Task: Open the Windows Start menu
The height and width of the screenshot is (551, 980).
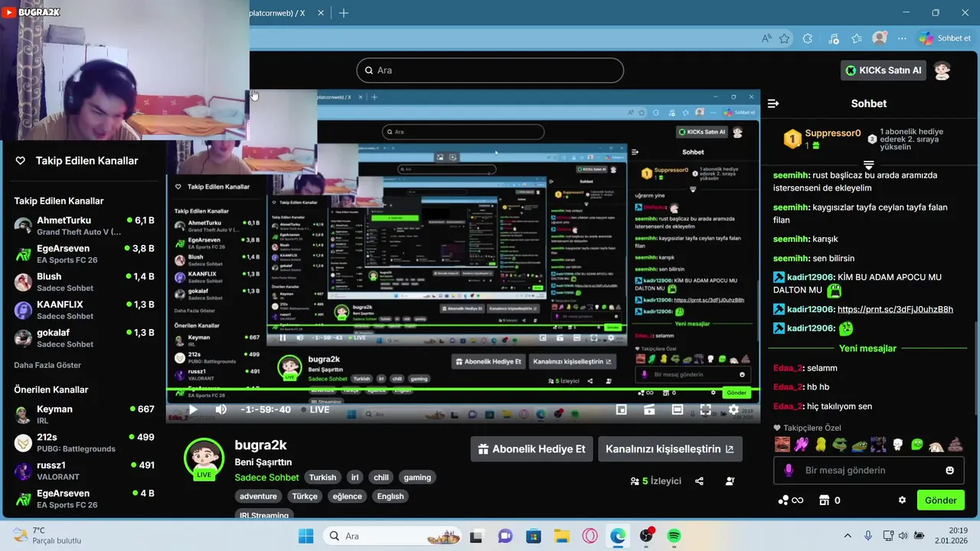Action: tap(305, 536)
